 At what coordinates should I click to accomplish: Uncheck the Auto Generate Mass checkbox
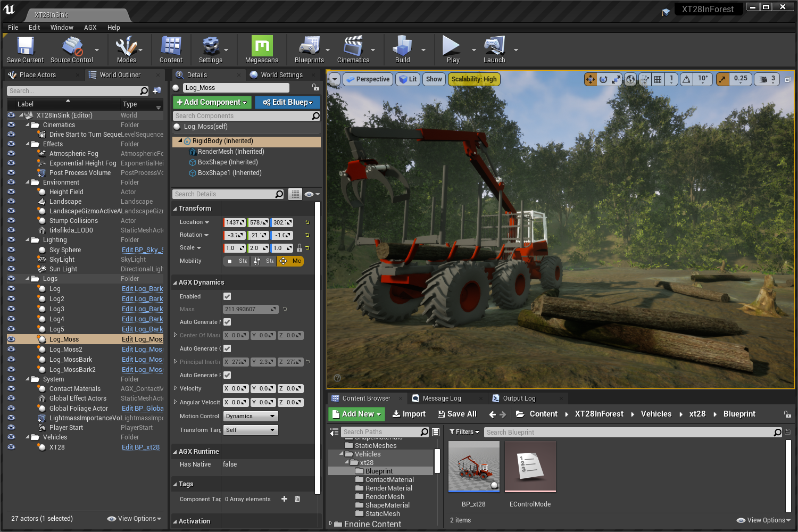pos(227,322)
